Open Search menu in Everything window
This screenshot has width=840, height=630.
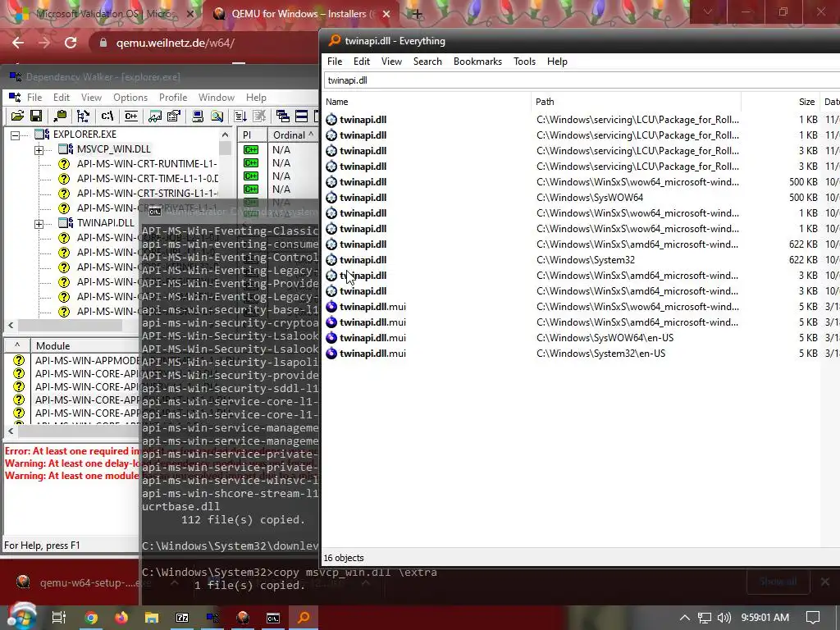pos(427,62)
